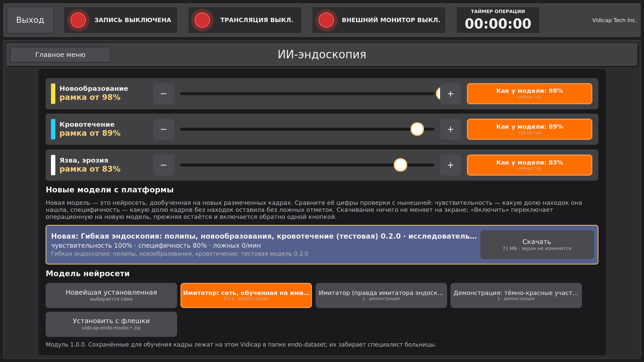This screenshot has width=644, height=362.
Task: Click the ИИ-эндоскопия title
Action: tap(322, 55)
